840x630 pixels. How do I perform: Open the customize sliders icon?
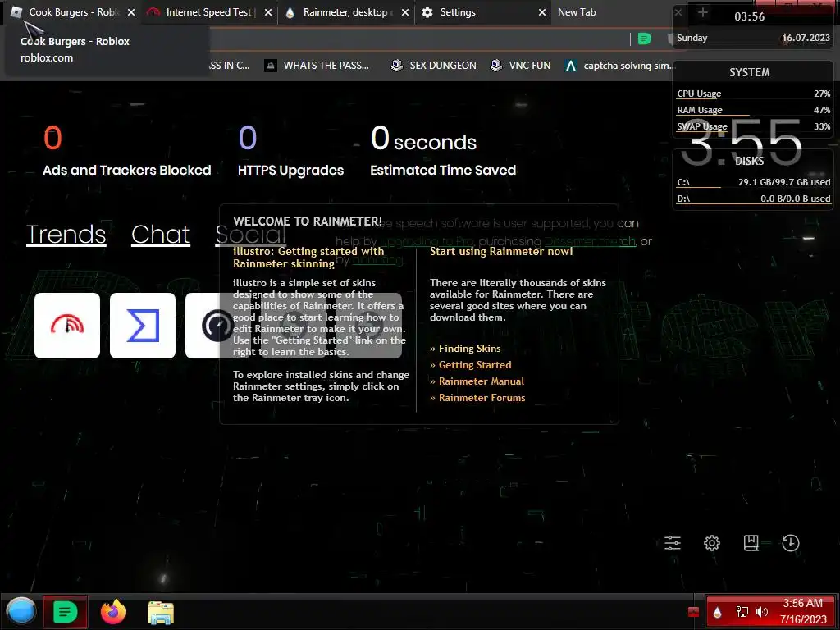673,543
